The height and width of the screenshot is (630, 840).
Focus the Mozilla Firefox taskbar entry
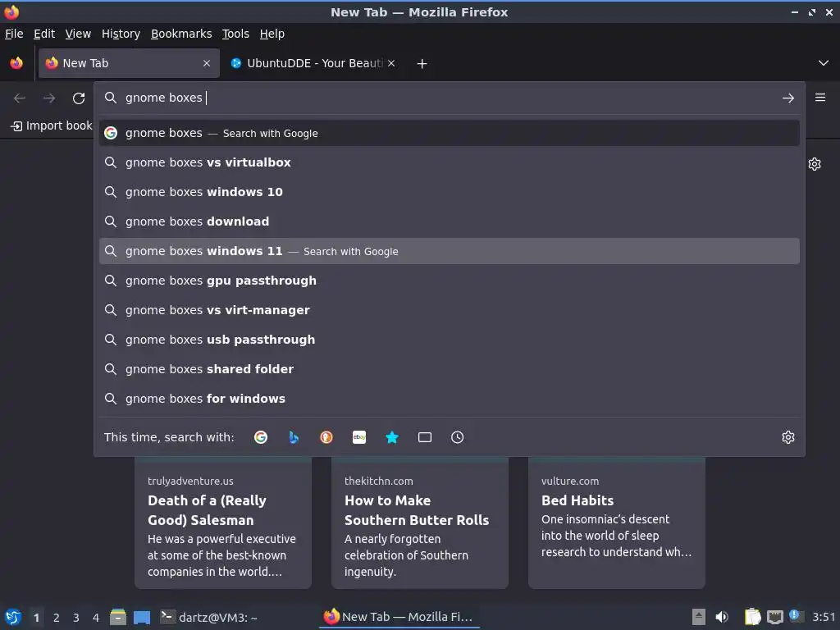(399, 617)
